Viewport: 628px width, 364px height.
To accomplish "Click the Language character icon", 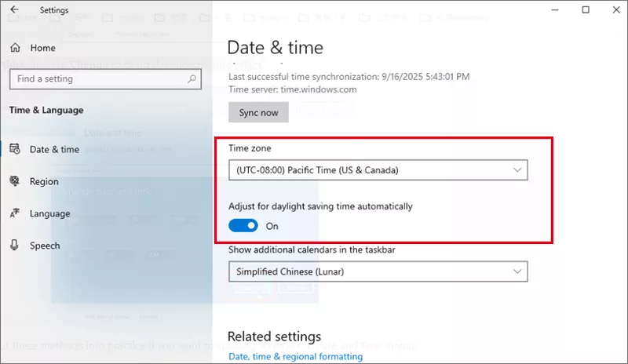I will tap(15, 213).
